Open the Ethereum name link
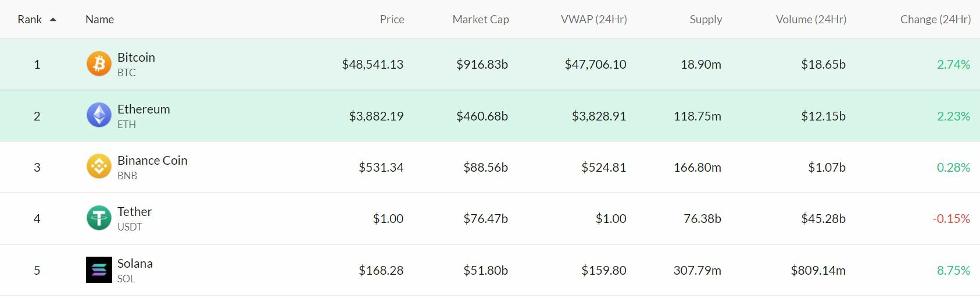The image size is (980, 298). pyautogui.click(x=144, y=109)
